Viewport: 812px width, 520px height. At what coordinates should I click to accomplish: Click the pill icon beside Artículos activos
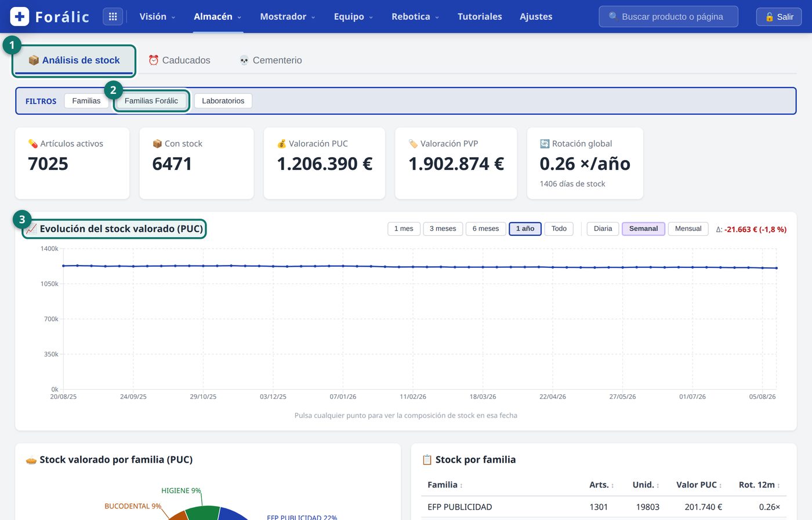tap(33, 144)
